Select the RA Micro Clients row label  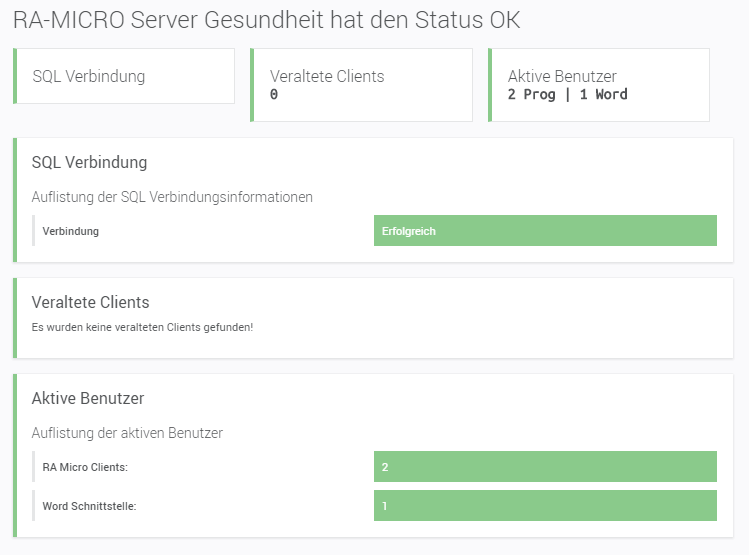click(85, 467)
